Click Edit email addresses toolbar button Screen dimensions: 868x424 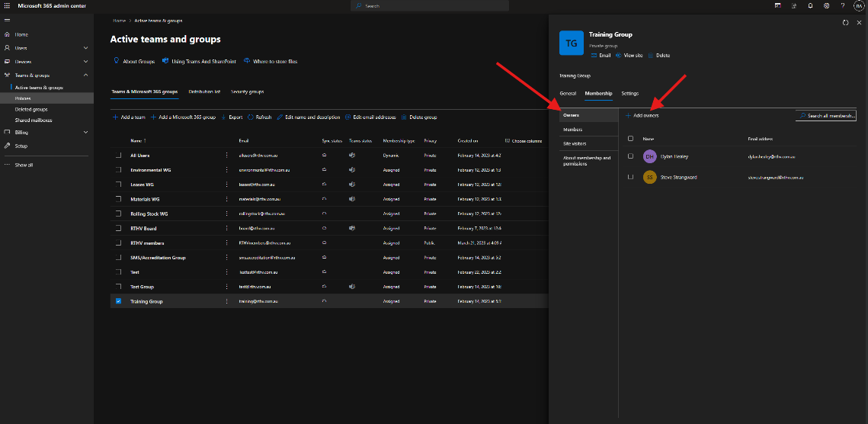(370, 117)
